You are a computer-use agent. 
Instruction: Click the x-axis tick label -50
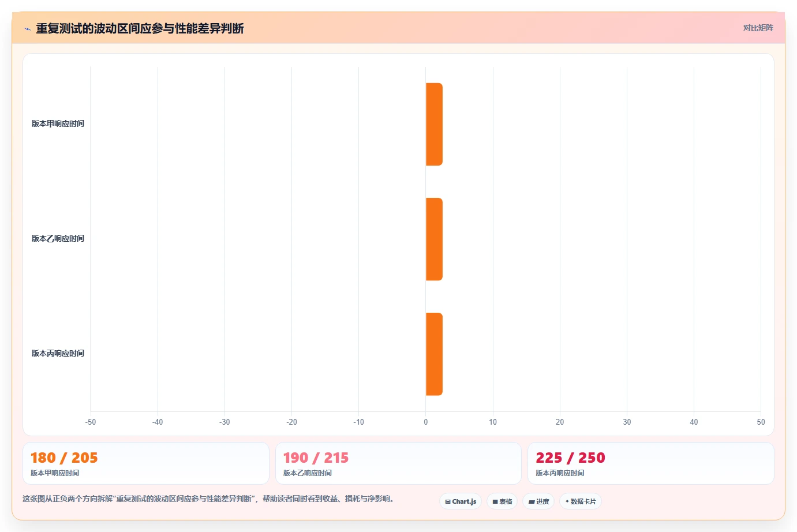(x=91, y=422)
